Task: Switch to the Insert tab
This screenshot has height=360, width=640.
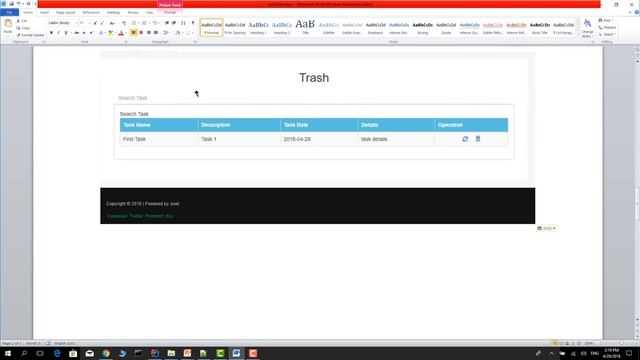Action: (x=44, y=12)
